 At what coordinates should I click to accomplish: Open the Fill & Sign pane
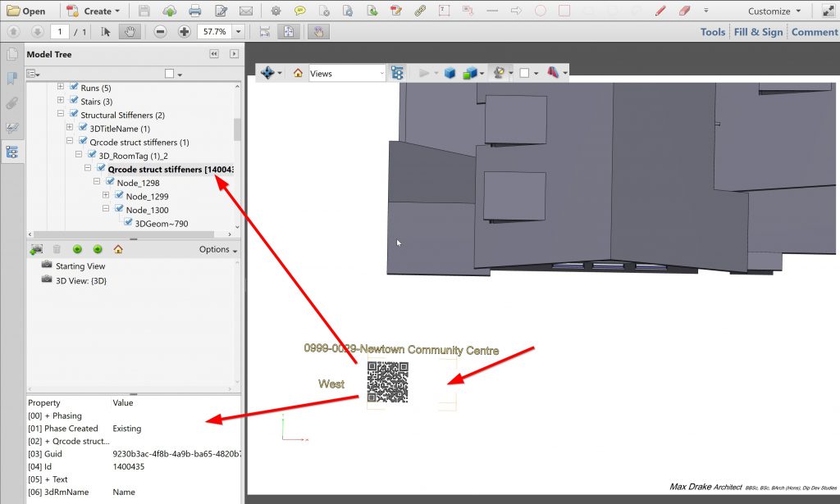[758, 32]
